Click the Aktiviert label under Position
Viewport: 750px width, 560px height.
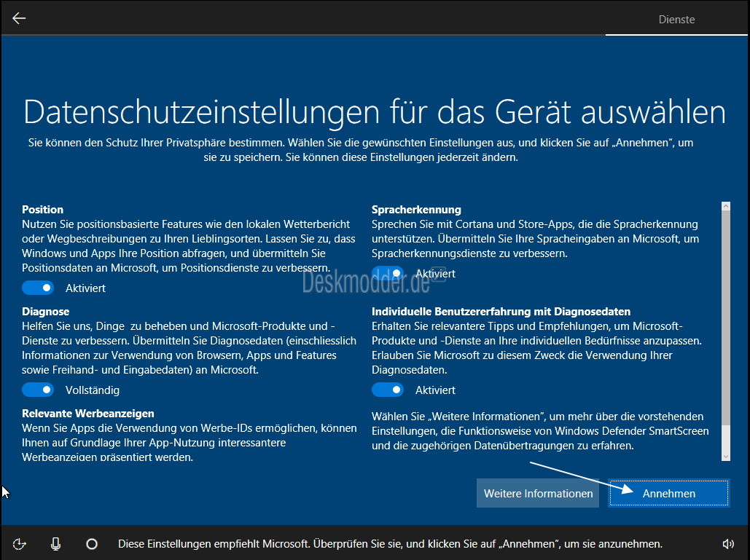(85, 288)
